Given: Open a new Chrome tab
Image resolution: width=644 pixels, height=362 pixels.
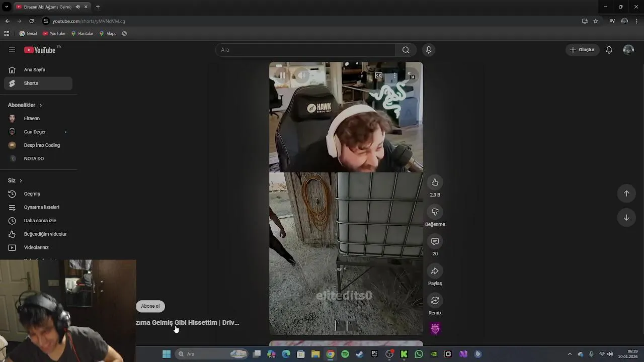Looking at the screenshot, I should [98, 7].
